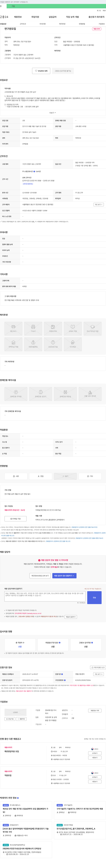The image size is (106, 868).
Task: Click the 로그인 link at top
Action: (x=99, y=10)
